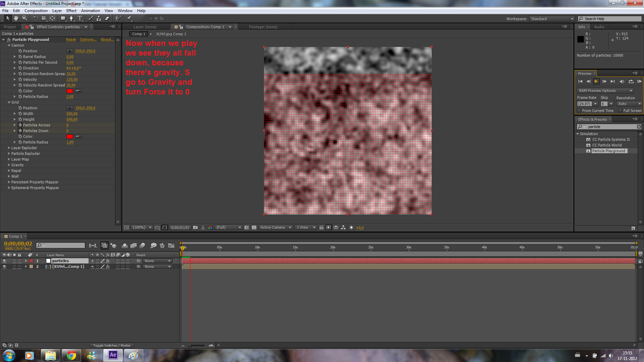Open the Workspace Standard dropdown
The height and width of the screenshot is (362, 644).
[x=552, y=19]
